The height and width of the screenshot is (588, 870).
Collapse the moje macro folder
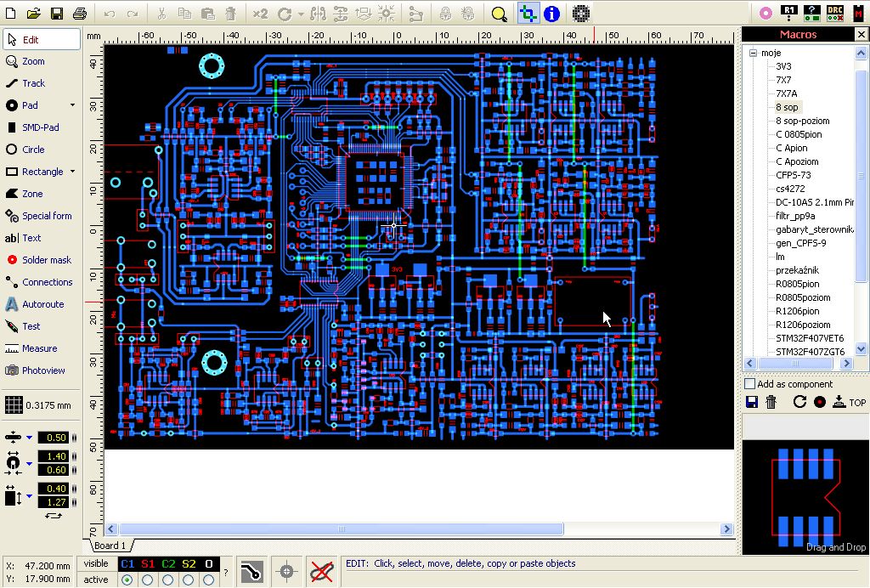[752, 53]
